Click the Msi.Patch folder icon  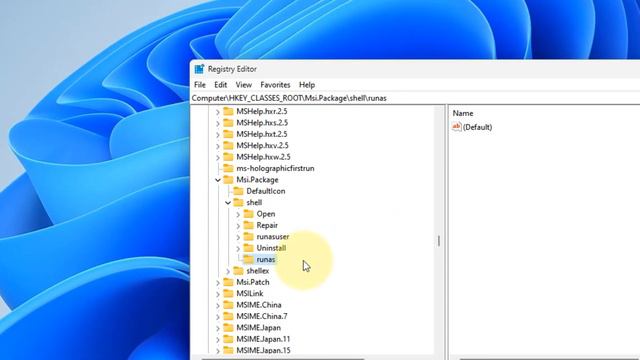[x=228, y=282]
